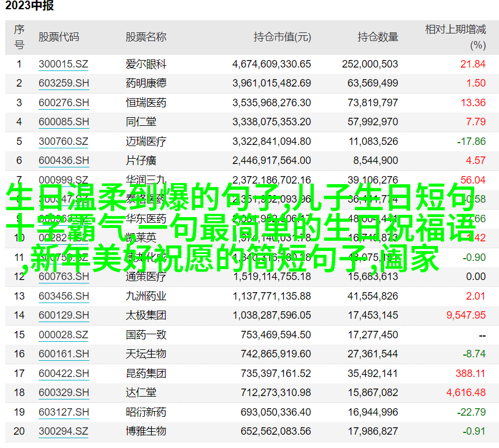This screenshot has height=448, width=499.
Task: Select the stock name 爱尔眼科
Action: point(146,64)
